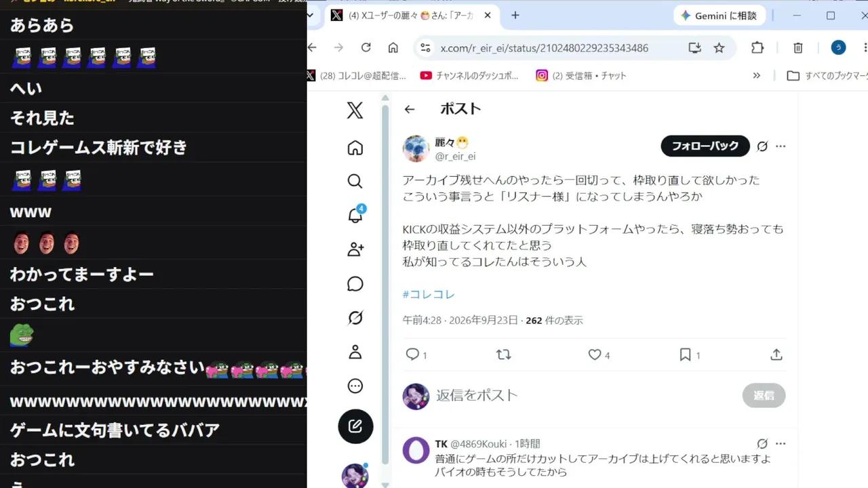The height and width of the screenshot is (488, 868).
Task: Open チャンネルのダッシュボ bookmark
Action: pos(469,76)
